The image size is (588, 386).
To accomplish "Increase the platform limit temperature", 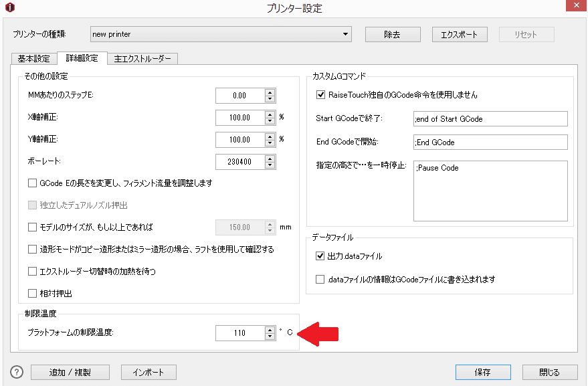I will (x=270, y=330).
